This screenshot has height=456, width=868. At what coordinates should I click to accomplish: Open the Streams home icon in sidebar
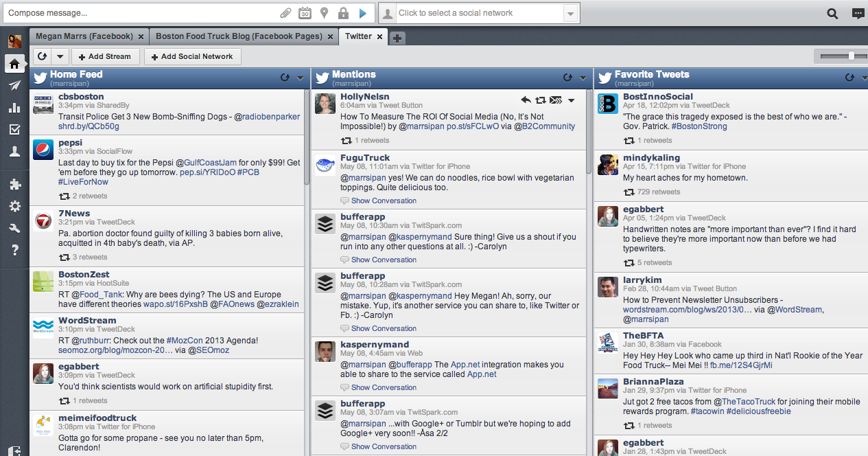tap(14, 64)
